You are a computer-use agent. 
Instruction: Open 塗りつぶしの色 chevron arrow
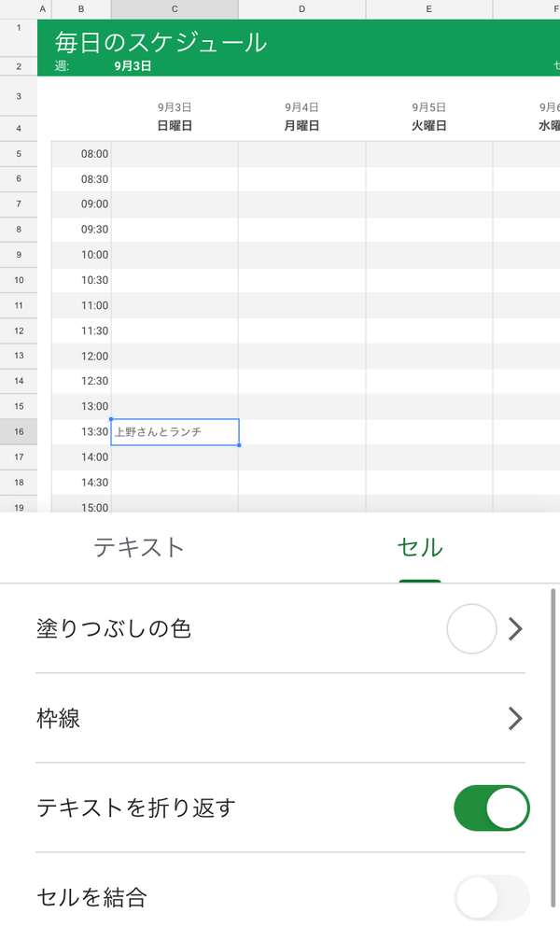point(515,629)
